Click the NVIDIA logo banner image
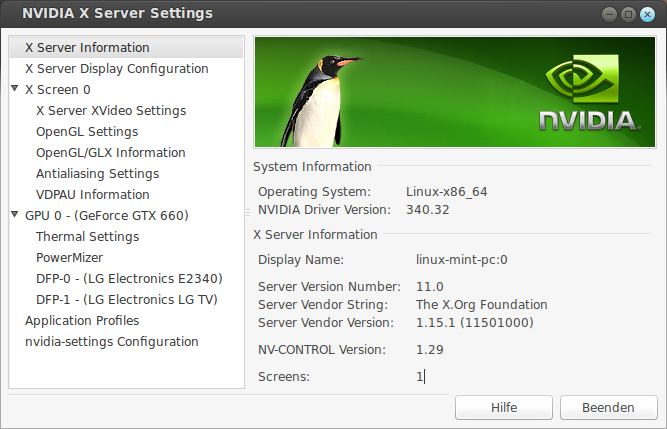667x429 pixels. (x=456, y=93)
